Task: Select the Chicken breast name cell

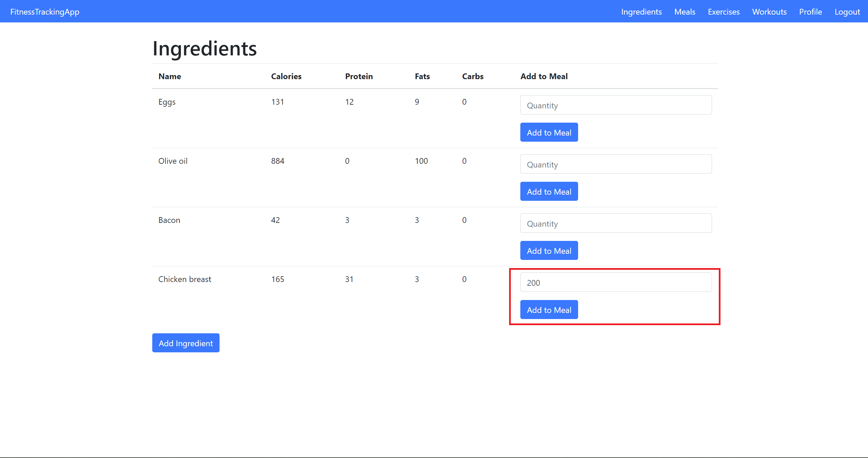Action: pyautogui.click(x=185, y=279)
